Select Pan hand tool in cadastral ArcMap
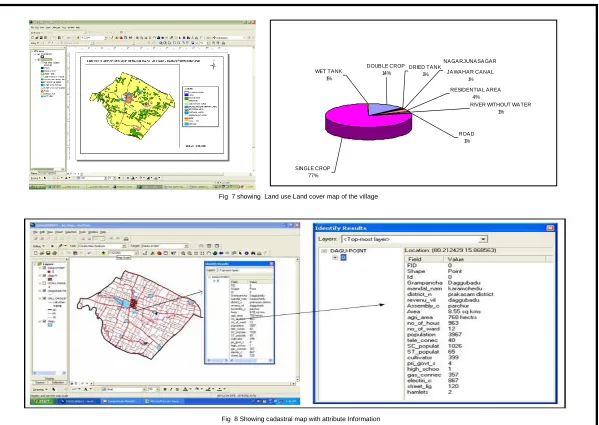Screen dimensions: 599x425 tap(209, 253)
